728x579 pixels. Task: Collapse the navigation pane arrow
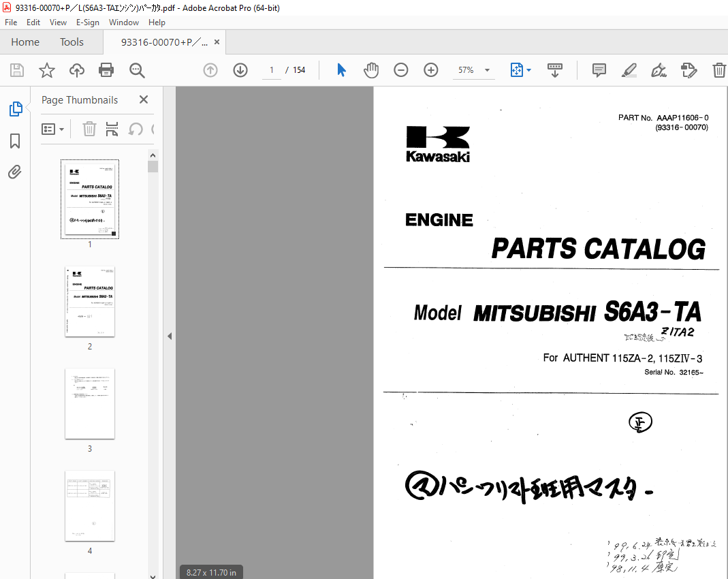[x=170, y=336]
